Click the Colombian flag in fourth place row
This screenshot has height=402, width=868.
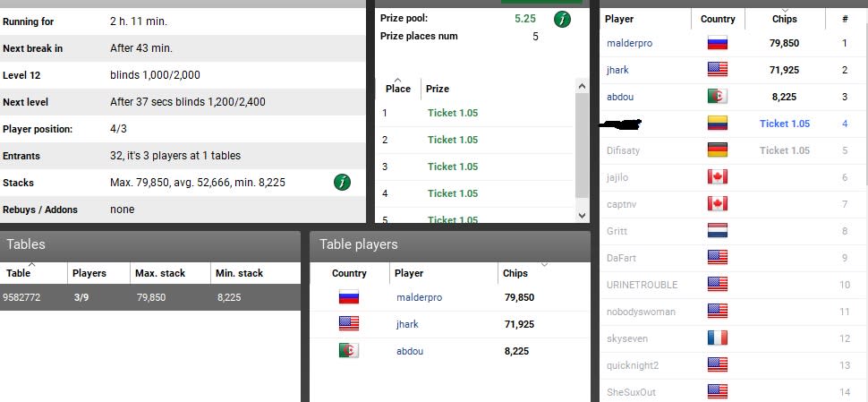(x=718, y=124)
